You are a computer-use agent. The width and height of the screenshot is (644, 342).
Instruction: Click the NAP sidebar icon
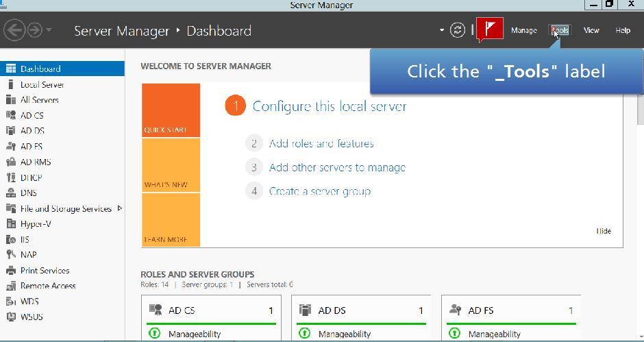click(x=11, y=255)
